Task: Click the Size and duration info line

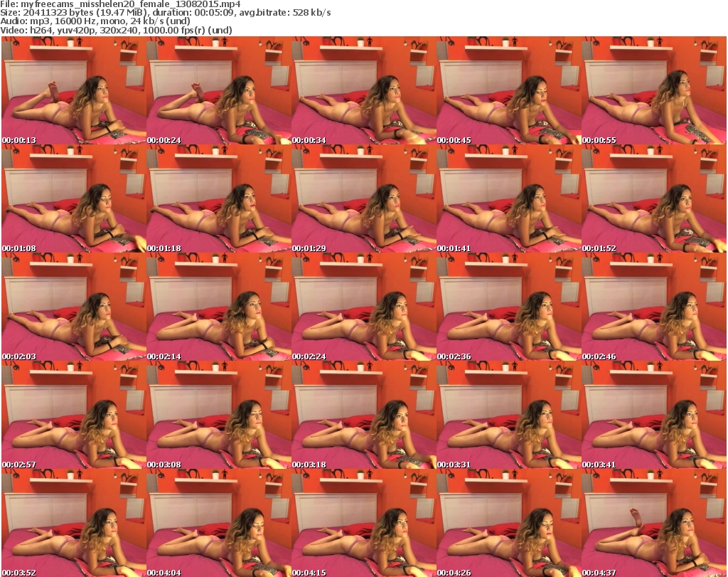Action: [166, 13]
